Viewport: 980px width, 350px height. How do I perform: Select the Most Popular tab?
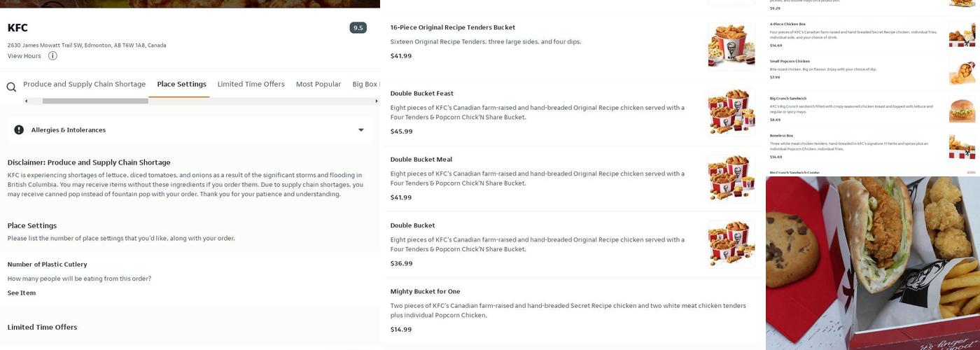pyautogui.click(x=318, y=84)
